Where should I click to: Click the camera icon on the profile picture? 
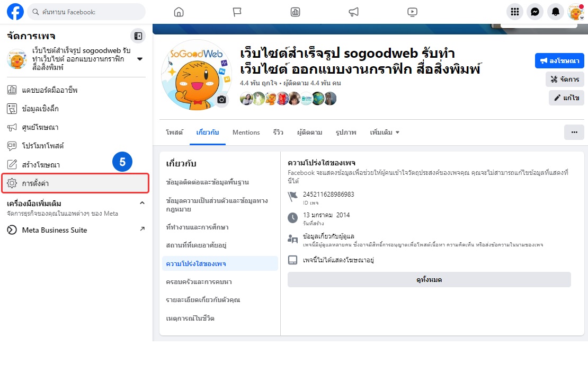[x=221, y=100]
